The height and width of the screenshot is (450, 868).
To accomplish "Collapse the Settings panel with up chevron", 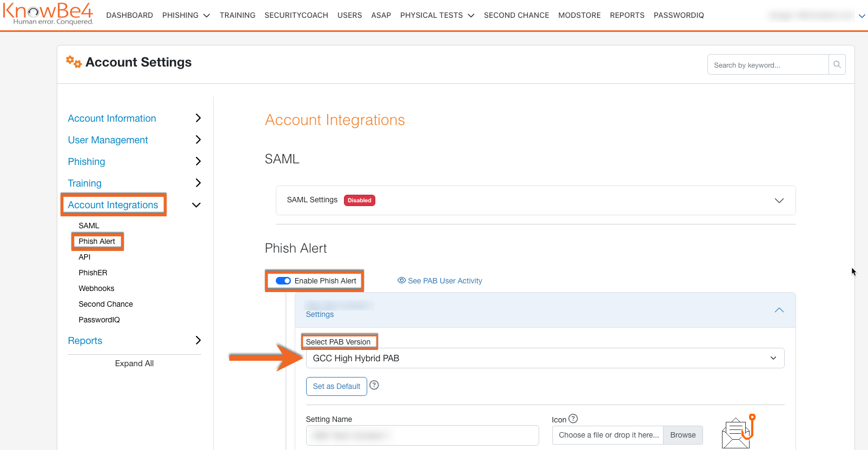I will 779,310.
